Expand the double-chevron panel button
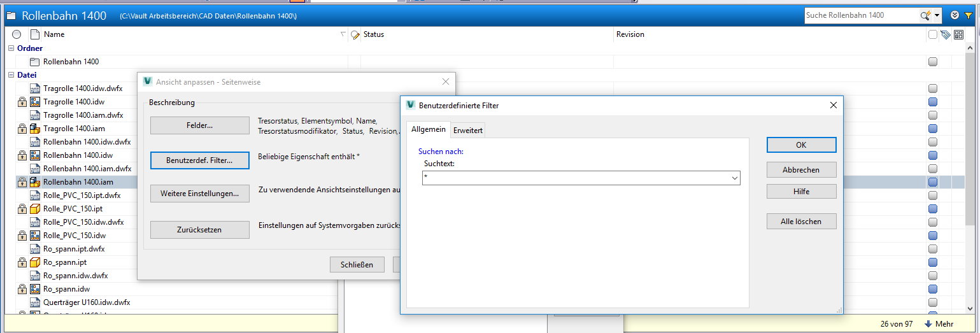Screen dimensions: 980x333 point(955,15)
